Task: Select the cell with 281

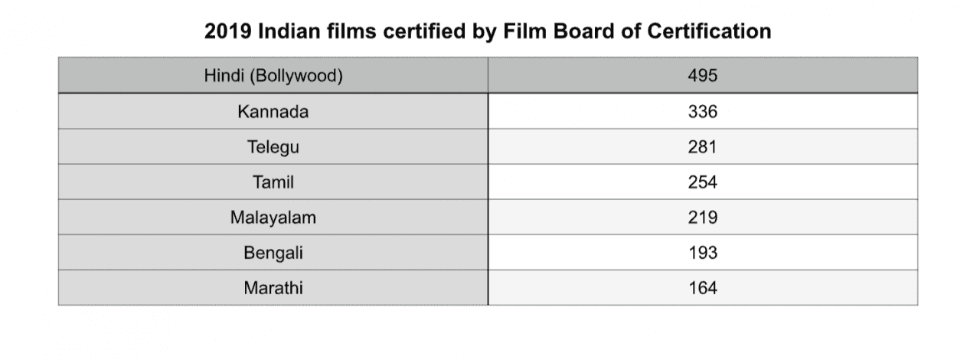Action: coord(703,147)
